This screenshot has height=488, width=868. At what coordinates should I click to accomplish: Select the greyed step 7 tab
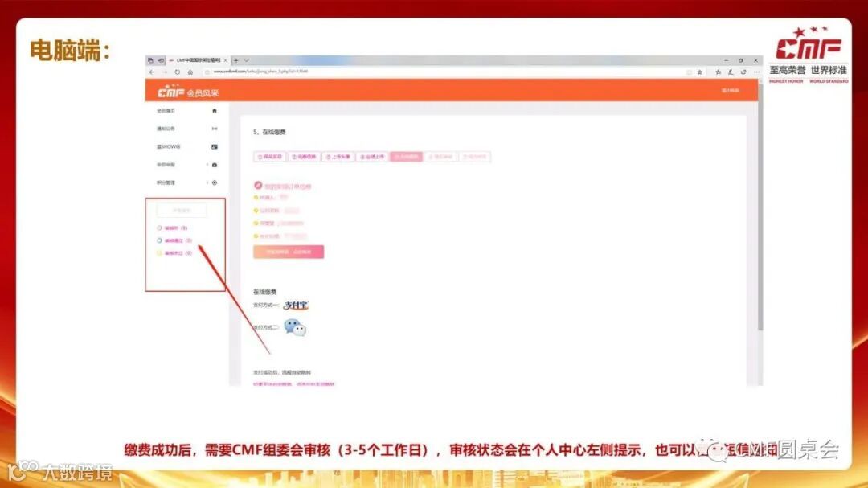point(474,157)
